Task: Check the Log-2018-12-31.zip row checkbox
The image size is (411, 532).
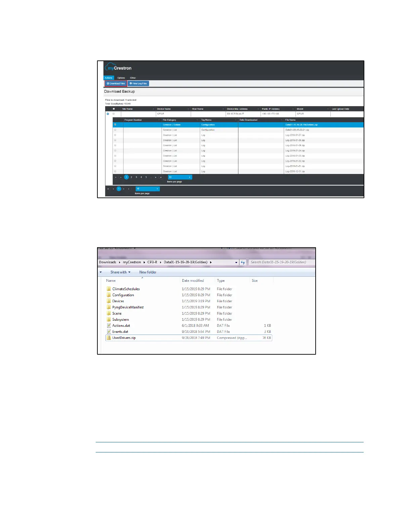Action: point(115,171)
